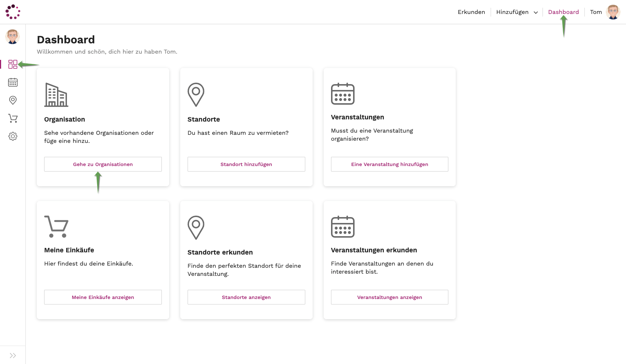Open the calendar icon in sidebar

pyautogui.click(x=13, y=82)
